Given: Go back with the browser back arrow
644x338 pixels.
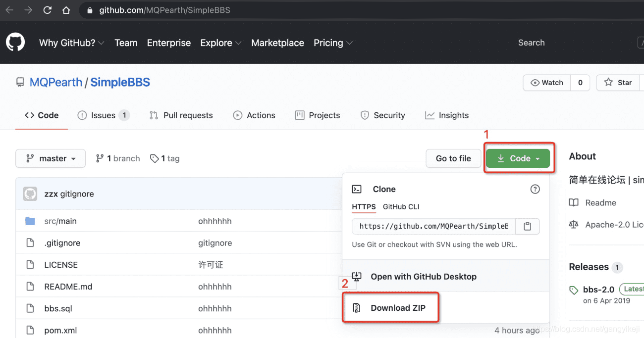Looking at the screenshot, I should (x=9, y=10).
